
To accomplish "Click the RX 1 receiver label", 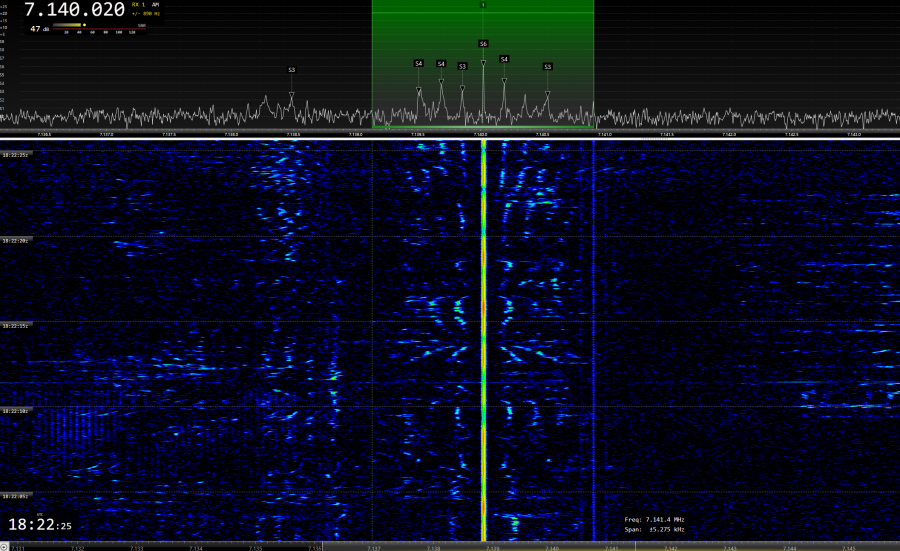I will pos(138,5).
